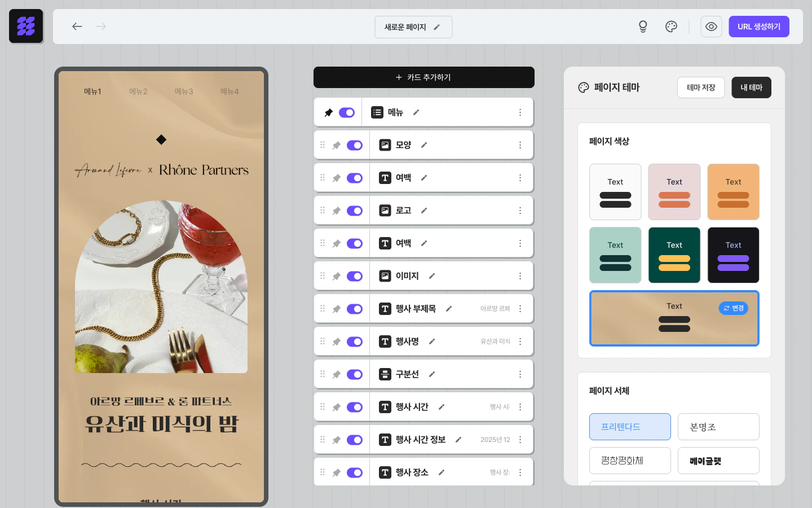Turn off the 메뉴 card toggle
This screenshot has height=508, width=812.
(x=347, y=112)
